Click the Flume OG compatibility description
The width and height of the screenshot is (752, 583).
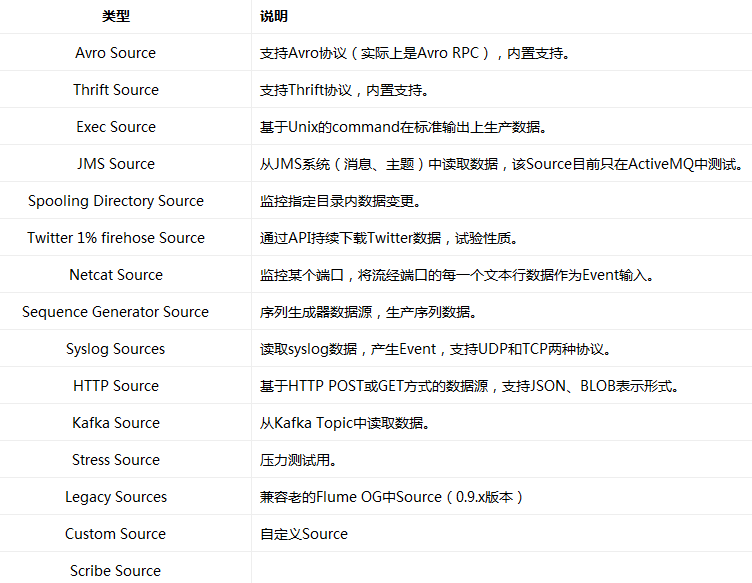tap(392, 497)
